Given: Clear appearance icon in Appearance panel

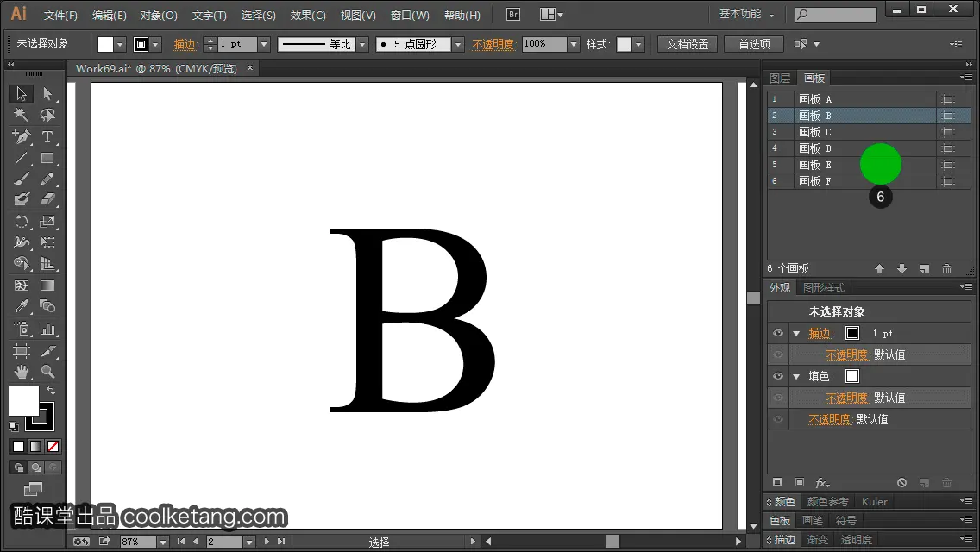Looking at the screenshot, I should pyautogui.click(x=901, y=483).
